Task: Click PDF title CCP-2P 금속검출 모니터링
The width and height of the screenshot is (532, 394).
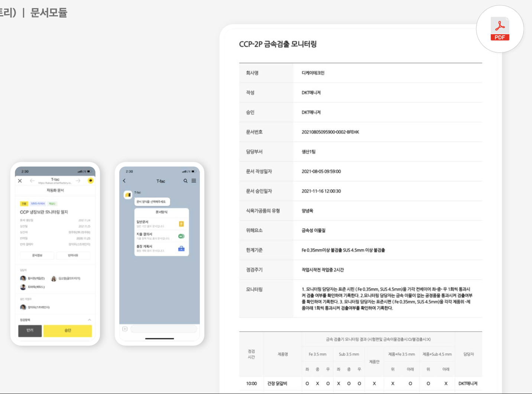Action: pyautogui.click(x=278, y=44)
